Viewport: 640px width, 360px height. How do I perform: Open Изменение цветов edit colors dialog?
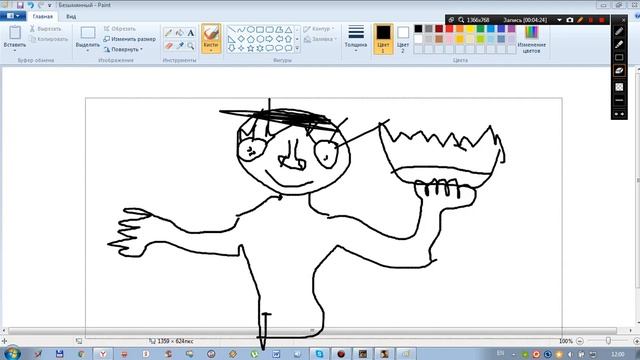[x=531, y=40]
